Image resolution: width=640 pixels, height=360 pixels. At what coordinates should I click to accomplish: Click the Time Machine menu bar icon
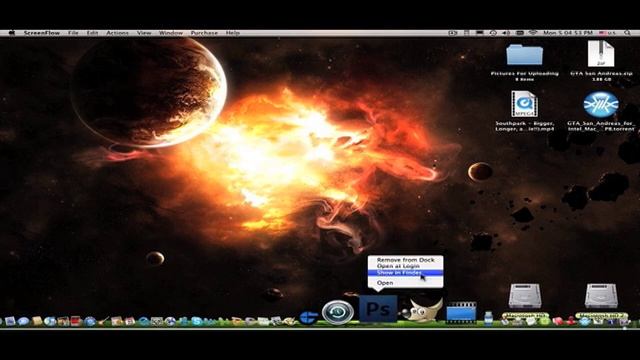(493, 33)
